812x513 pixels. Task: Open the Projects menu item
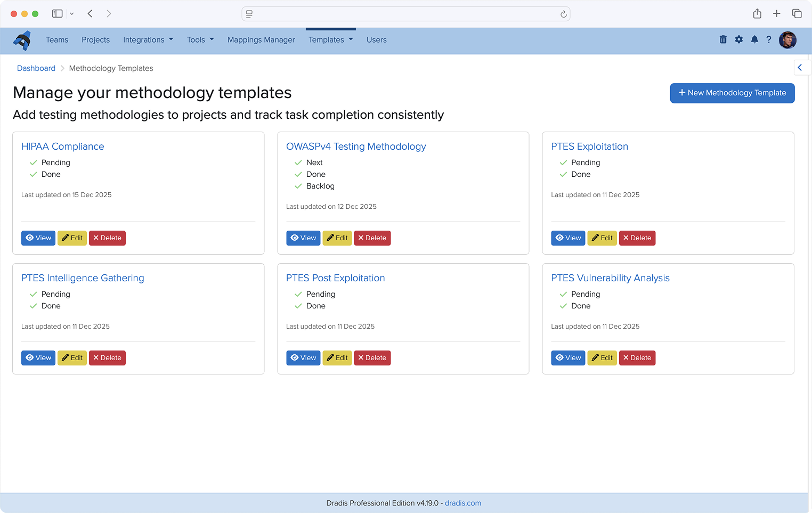(x=96, y=40)
